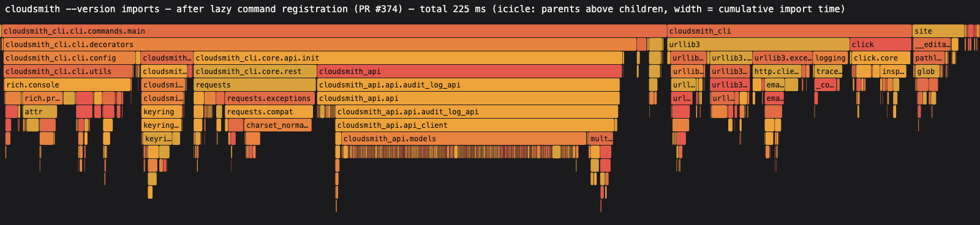Select the cloudsmith_cli.cli.commands.main frame

pos(334,31)
